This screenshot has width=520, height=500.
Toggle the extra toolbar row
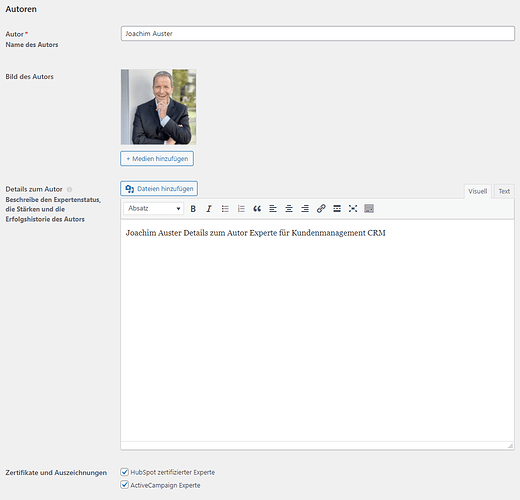click(369, 209)
